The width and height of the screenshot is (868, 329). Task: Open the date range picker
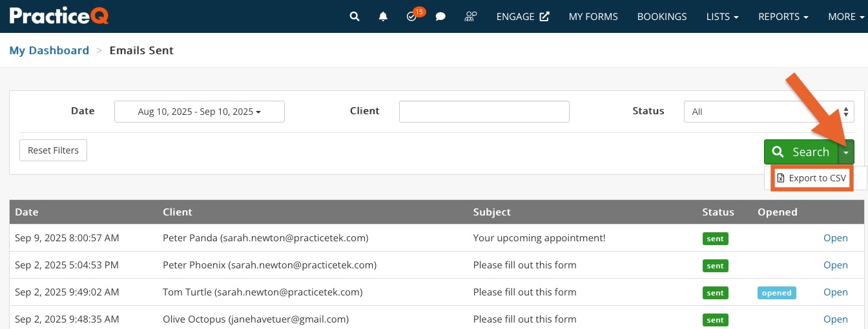(200, 112)
